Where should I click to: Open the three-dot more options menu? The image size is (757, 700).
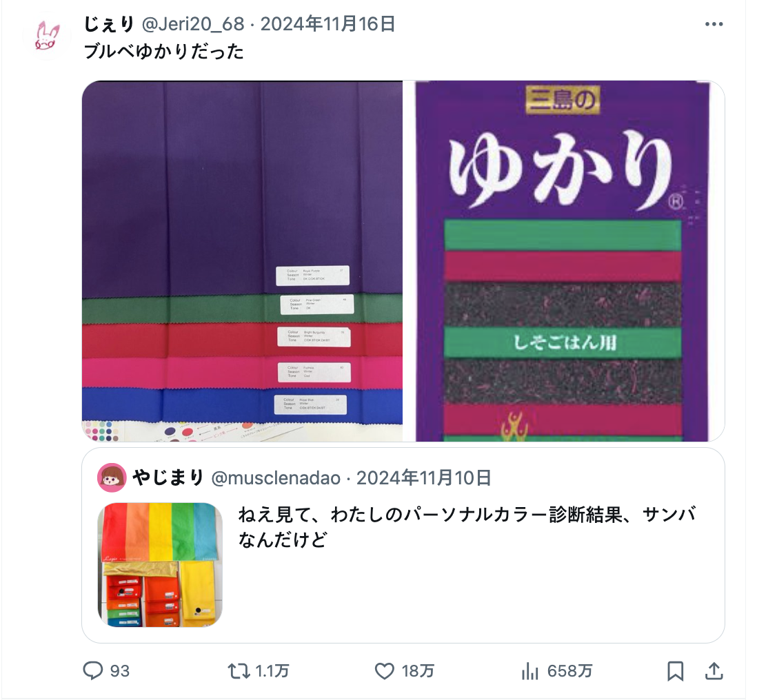pos(714,24)
